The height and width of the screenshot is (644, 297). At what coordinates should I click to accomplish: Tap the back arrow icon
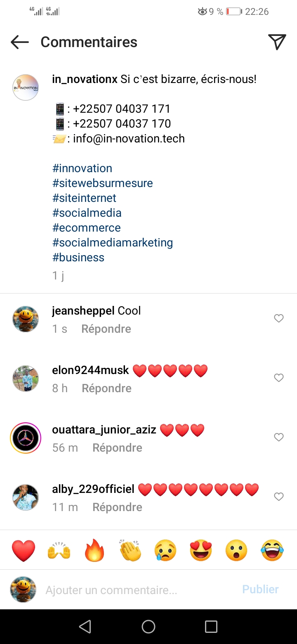click(x=19, y=42)
